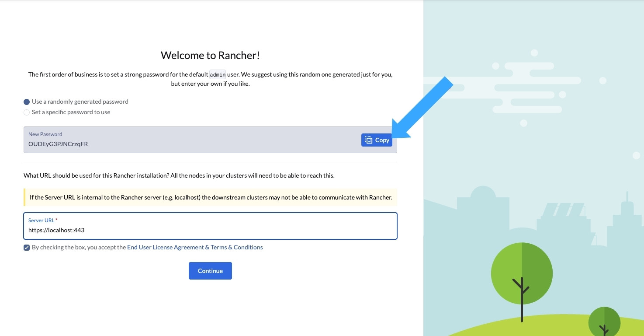The width and height of the screenshot is (644, 336).
Task: Select 'Set a specific password to use' radio
Action: [x=27, y=112]
